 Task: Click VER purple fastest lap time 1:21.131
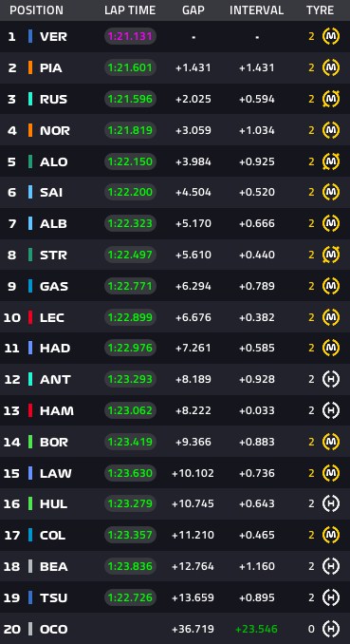pos(130,36)
